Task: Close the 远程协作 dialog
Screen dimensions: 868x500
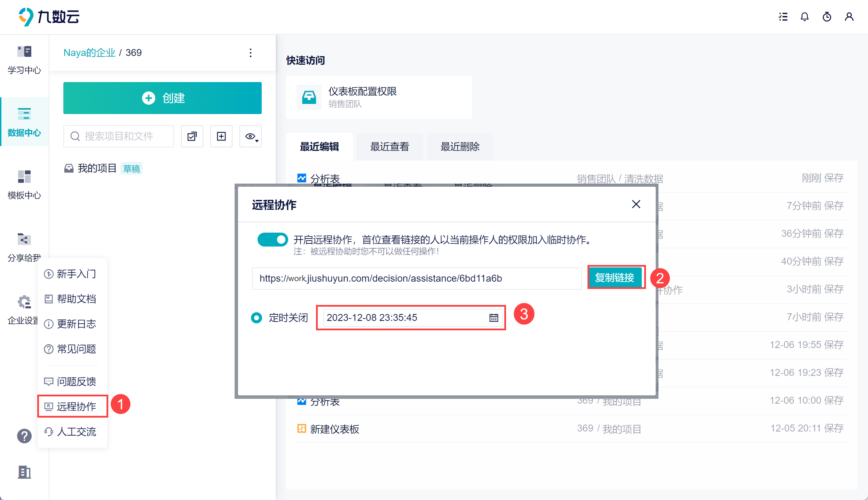Action: pos(636,204)
